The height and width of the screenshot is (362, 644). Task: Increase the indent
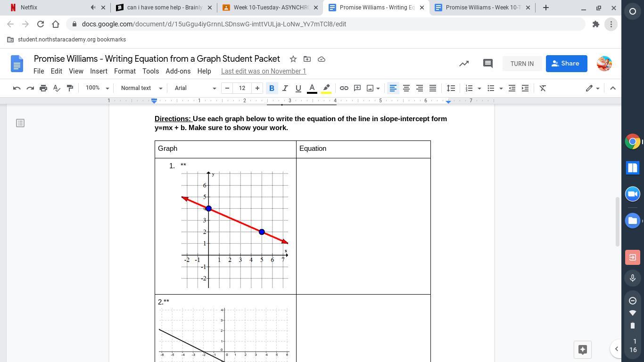pyautogui.click(x=525, y=88)
